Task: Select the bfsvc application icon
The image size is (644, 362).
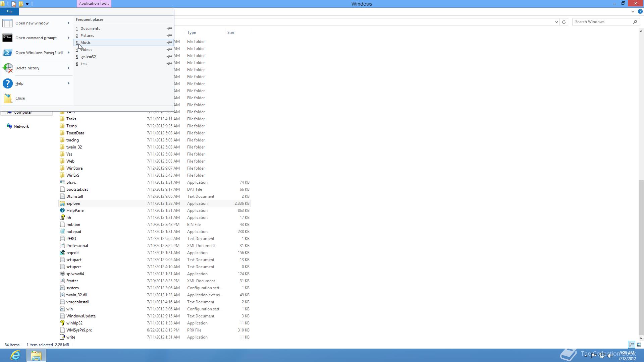Action: [62, 182]
